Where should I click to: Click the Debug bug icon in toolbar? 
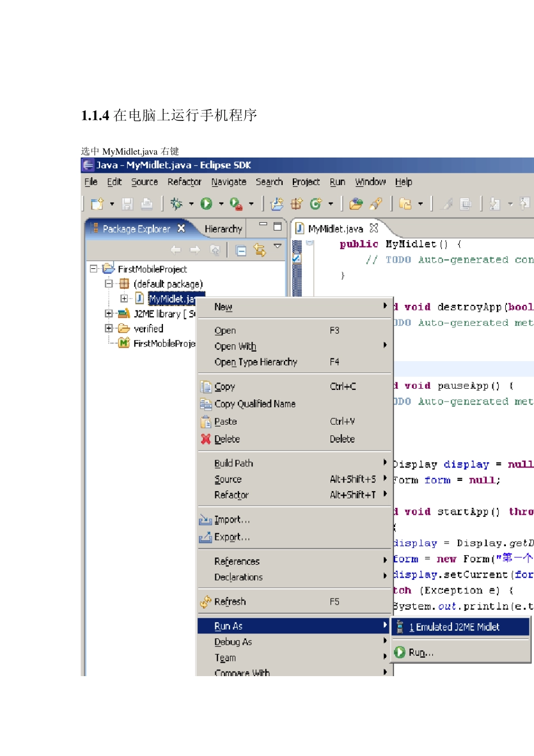tap(177, 204)
